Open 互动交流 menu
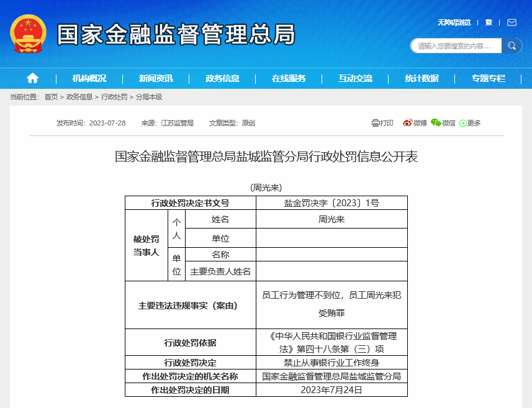The image size is (532, 408). [355, 78]
